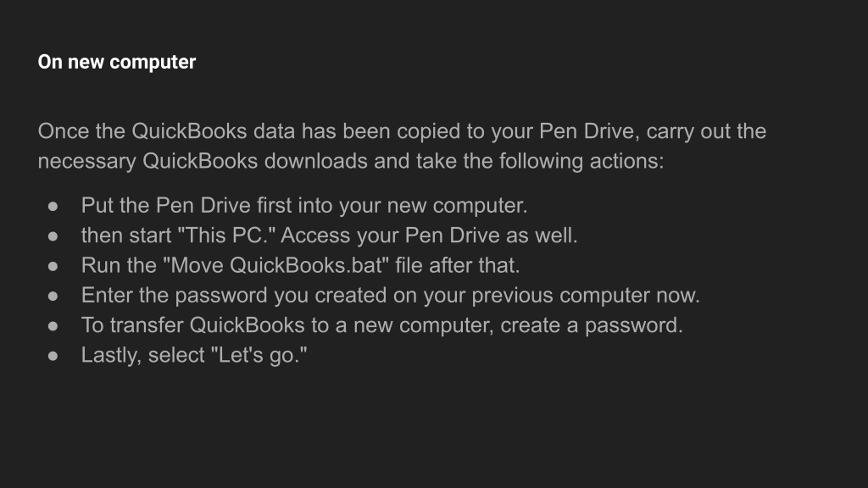Select the words "file after that."

click(x=458, y=265)
